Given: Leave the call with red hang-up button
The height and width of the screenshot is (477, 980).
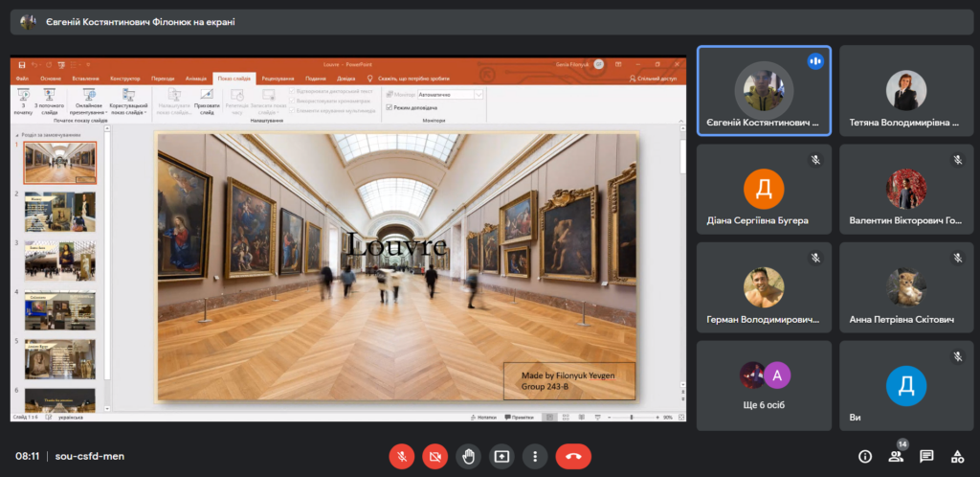Looking at the screenshot, I should point(573,457).
